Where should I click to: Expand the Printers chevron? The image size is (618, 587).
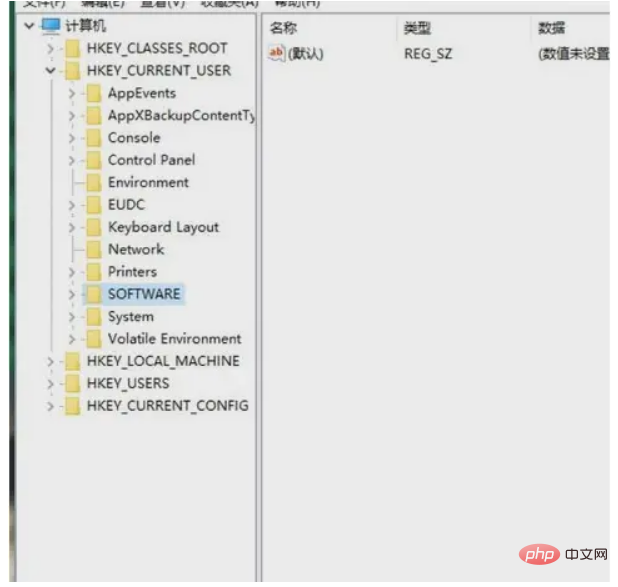[x=72, y=272]
